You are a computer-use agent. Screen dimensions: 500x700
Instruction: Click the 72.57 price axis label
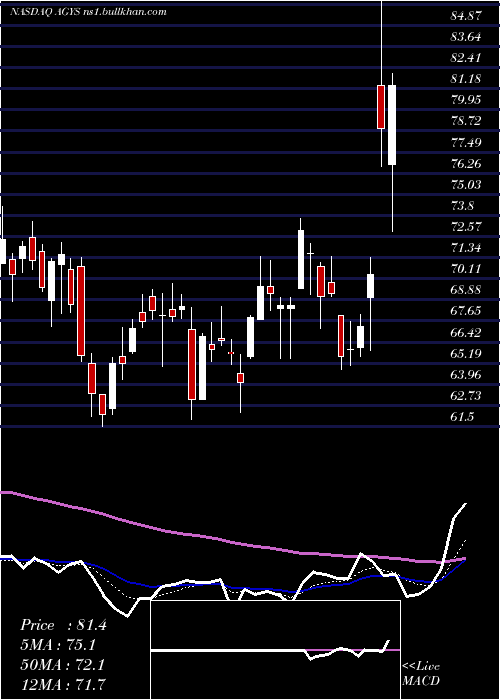(466, 226)
